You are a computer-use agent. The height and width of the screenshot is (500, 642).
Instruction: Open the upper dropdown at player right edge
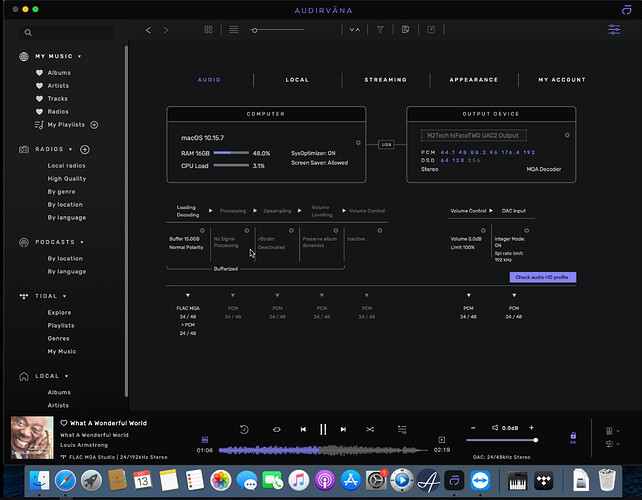[612, 431]
